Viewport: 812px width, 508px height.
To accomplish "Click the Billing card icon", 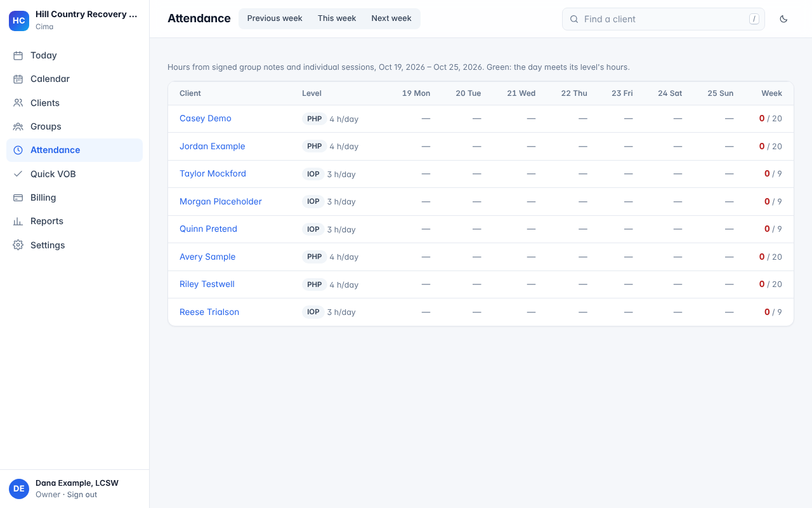I will click(18, 197).
